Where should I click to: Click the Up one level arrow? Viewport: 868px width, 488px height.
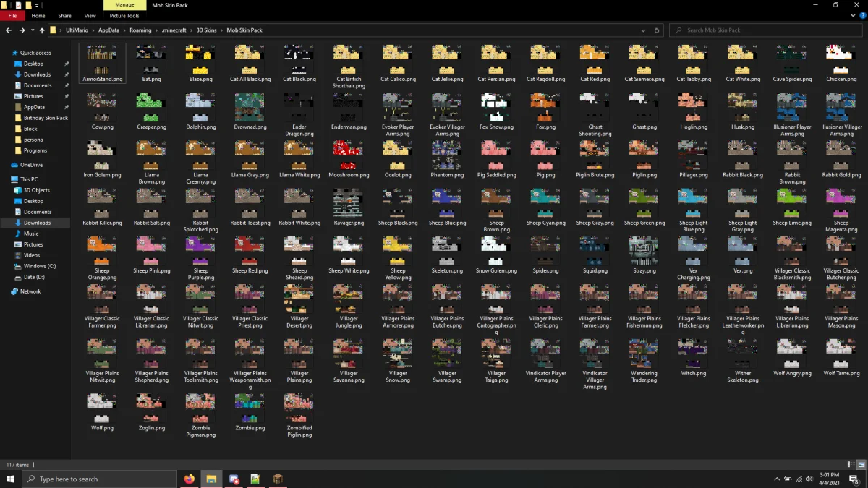click(42, 30)
